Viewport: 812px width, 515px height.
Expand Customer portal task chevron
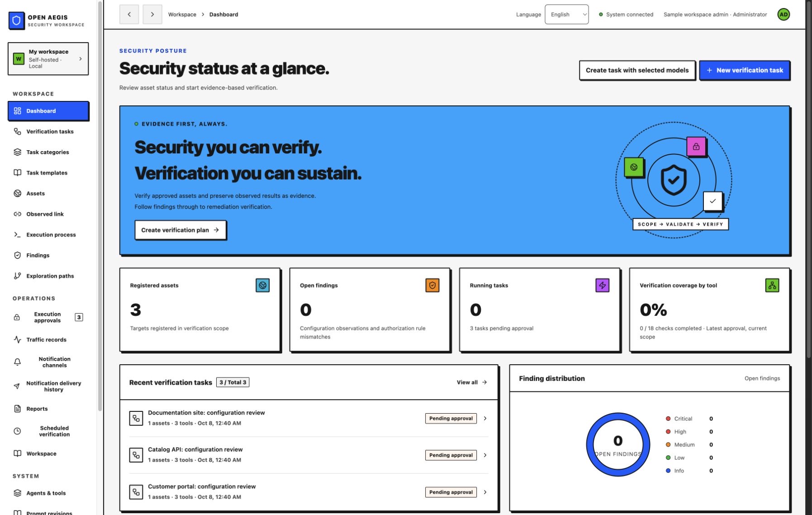(485, 492)
